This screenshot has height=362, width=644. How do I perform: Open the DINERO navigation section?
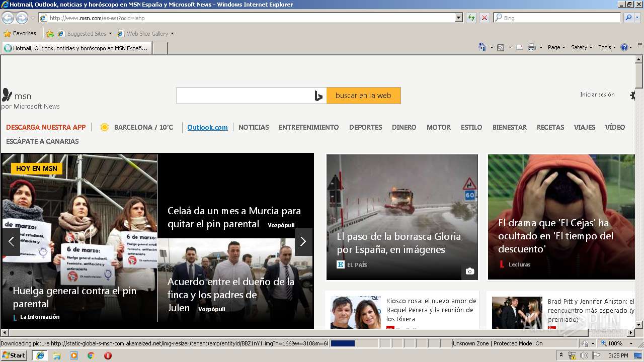pos(404,127)
